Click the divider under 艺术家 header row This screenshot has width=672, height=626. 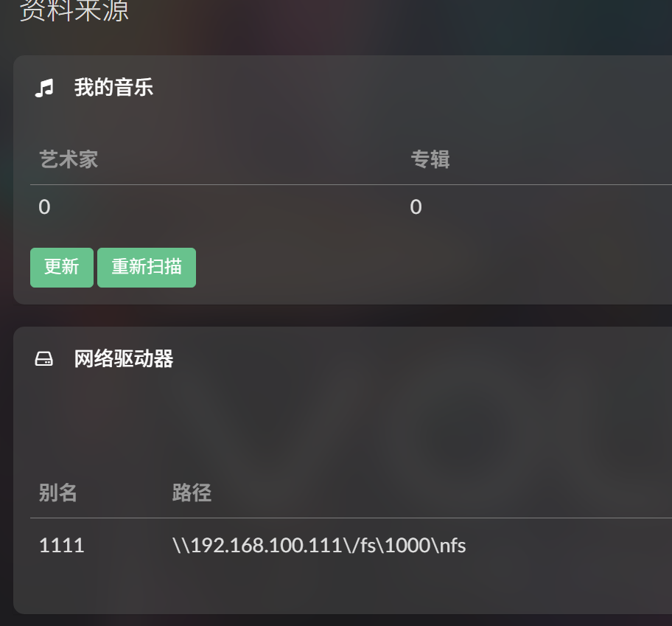pos(351,185)
